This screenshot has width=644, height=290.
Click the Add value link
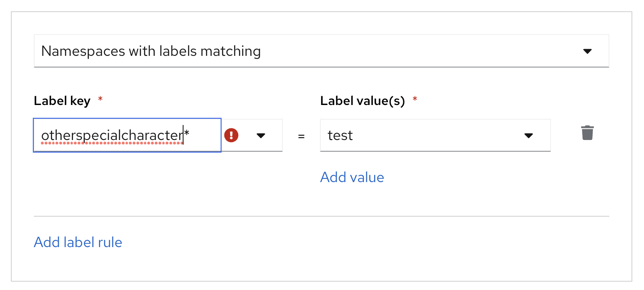(x=352, y=177)
